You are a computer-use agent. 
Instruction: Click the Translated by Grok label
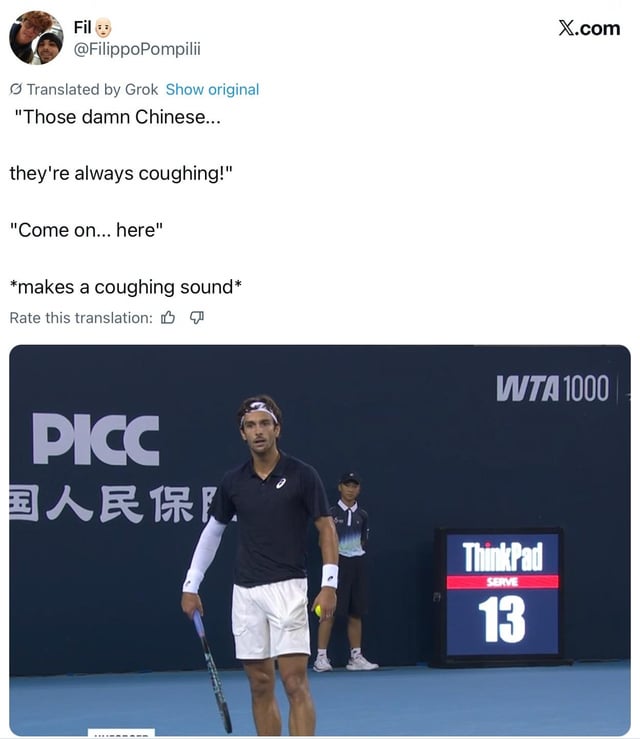(x=92, y=89)
